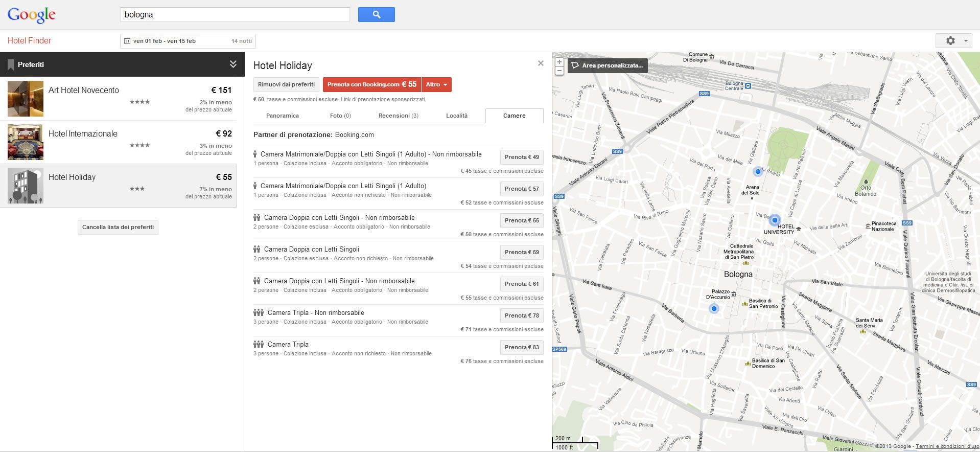Click the Google logo
The image size is (980, 452).
click(32, 15)
